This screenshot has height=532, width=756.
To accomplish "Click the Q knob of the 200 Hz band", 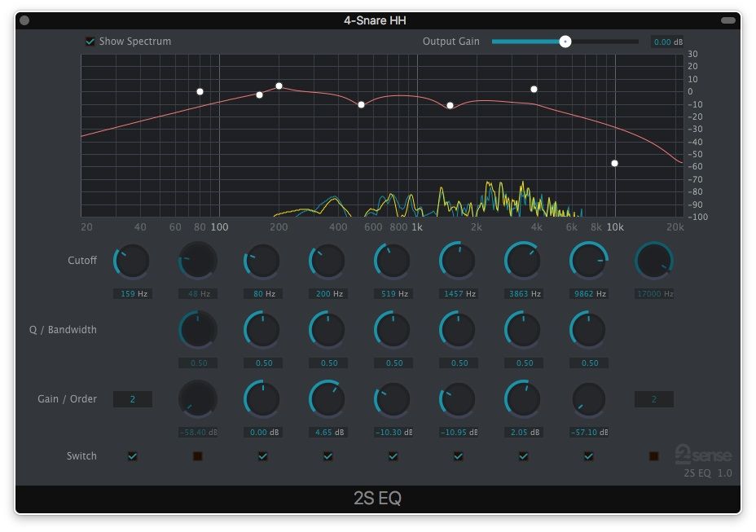I will tap(327, 330).
